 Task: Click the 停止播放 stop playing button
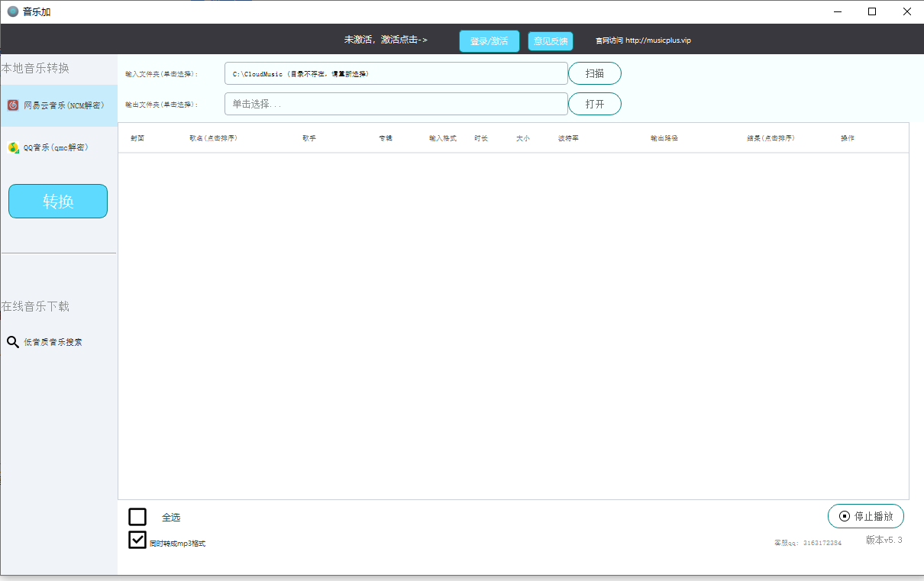click(866, 516)
